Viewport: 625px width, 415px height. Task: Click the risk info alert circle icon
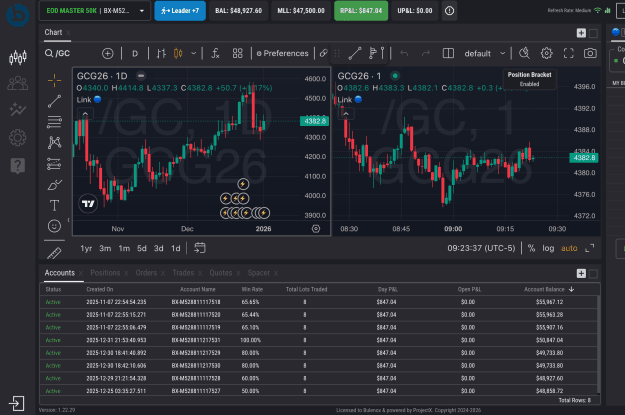point(449,11)
